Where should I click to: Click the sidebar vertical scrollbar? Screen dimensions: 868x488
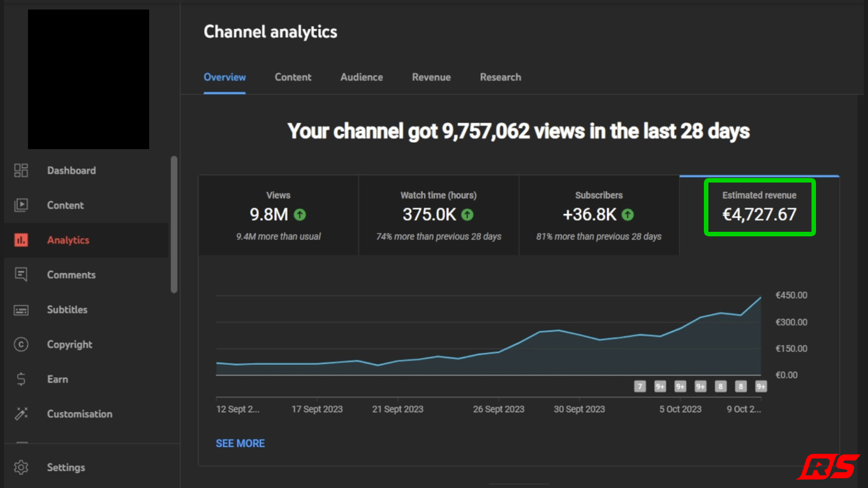pyautogui.click(x=174, y=225)
